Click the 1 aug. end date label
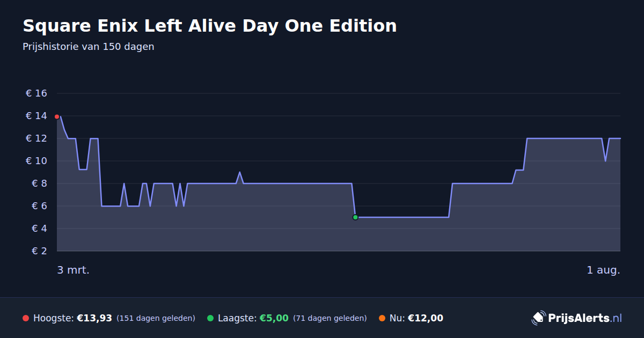Image resolution: width=644 pixels, height=338 pixels. [603, 270]
